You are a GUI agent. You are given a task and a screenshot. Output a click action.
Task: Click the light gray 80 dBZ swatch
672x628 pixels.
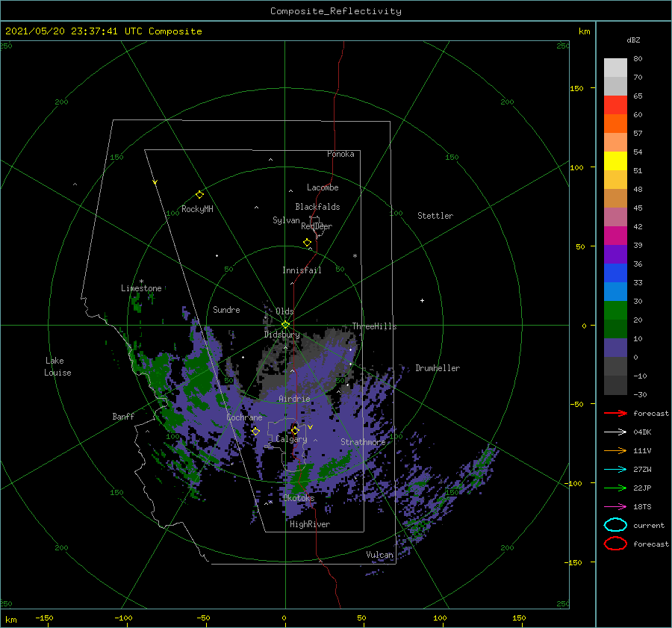615,67
